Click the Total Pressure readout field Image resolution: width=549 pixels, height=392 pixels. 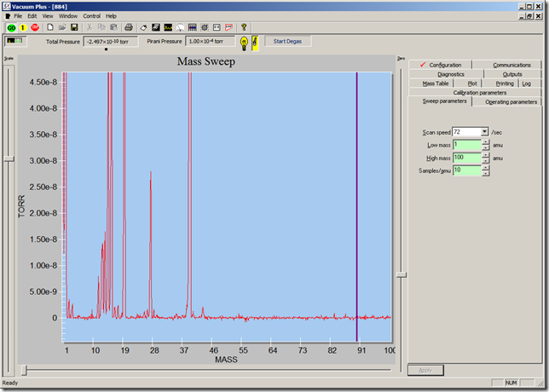coord(111,41)
